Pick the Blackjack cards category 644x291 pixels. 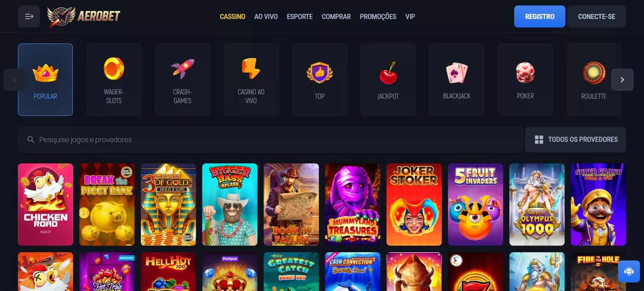tap(457, 80)
